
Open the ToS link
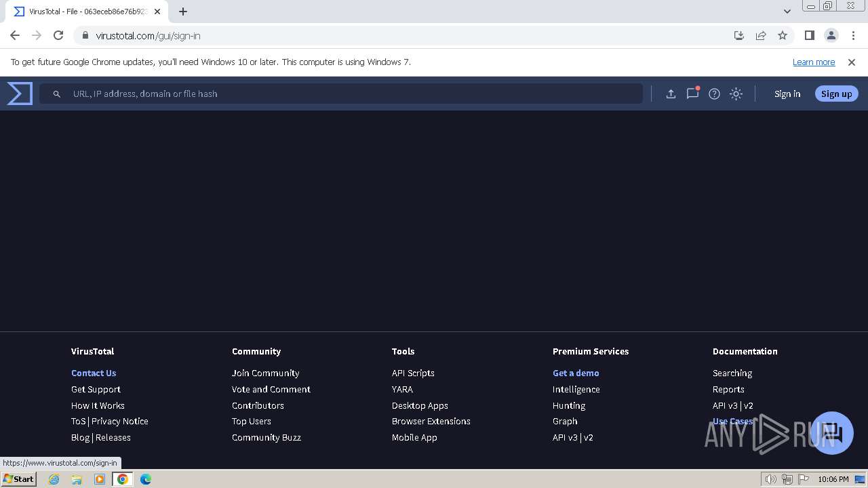click(79, 421)
